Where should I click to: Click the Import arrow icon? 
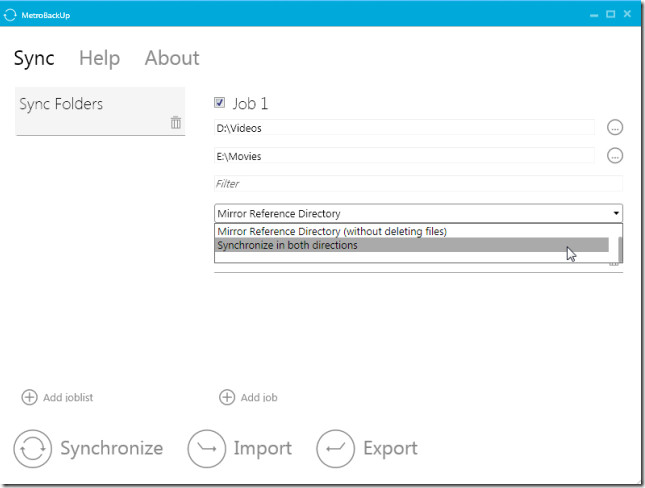pyautogui.click(x=207, y=448)
